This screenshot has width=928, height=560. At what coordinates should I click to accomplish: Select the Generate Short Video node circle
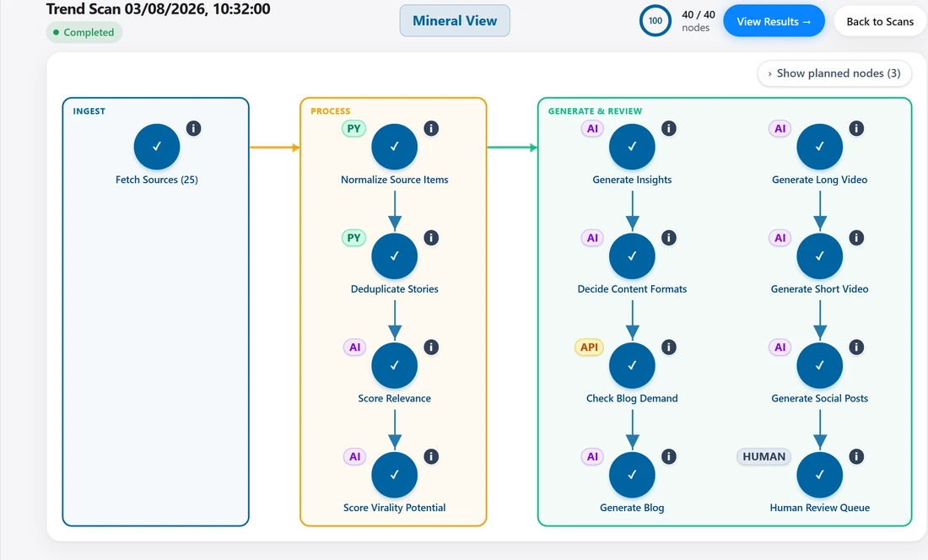pos(820,256)
